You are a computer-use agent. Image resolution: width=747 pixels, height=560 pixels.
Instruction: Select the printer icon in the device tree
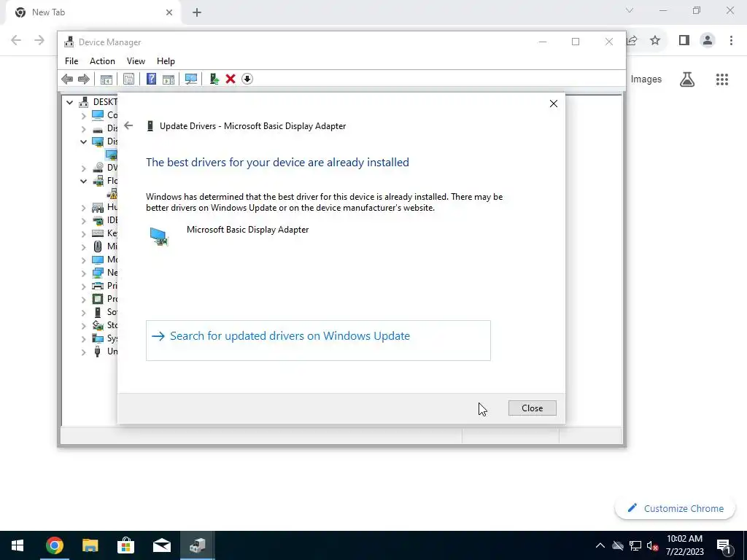click(98, 286)
